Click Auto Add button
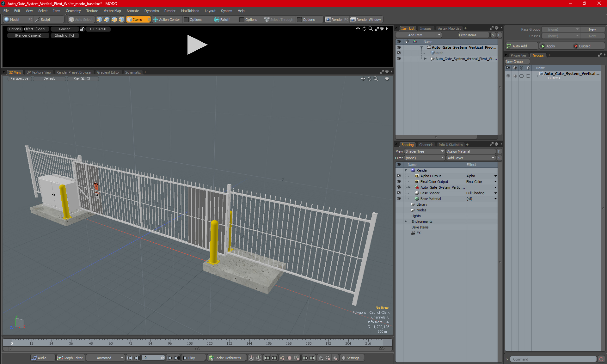This screenshot has width=607, height=364. (x=522, y=46)
